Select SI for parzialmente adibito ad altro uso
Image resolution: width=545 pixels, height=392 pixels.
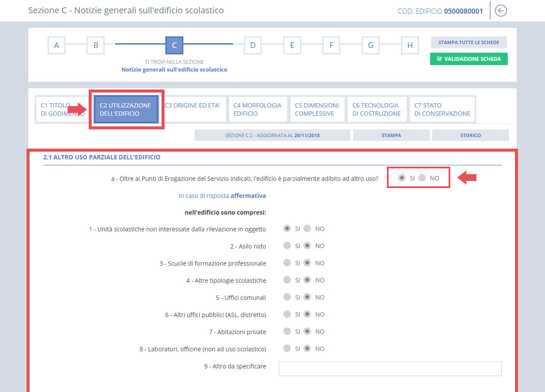tap(401, 178)
